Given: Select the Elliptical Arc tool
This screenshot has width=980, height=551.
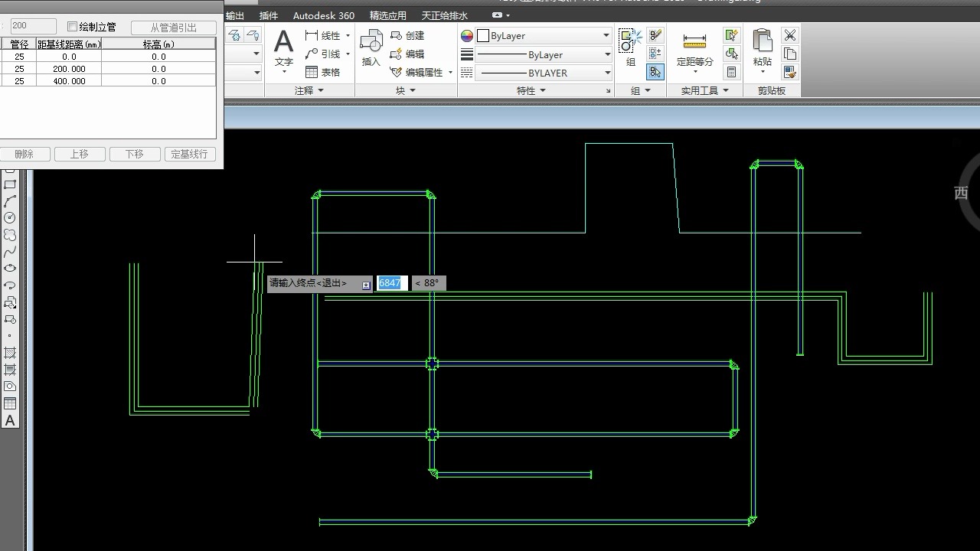Looking at the screenshot, I should 10,285.
